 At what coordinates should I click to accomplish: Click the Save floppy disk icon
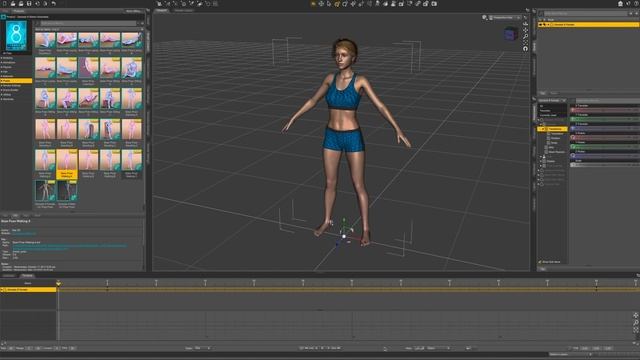[x=29, y=4]
